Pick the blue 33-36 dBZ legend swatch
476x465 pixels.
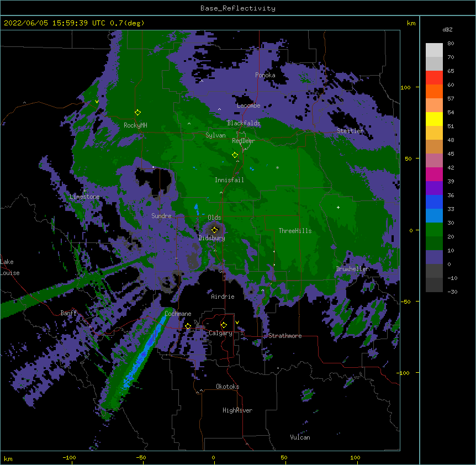tap(434, 202)
